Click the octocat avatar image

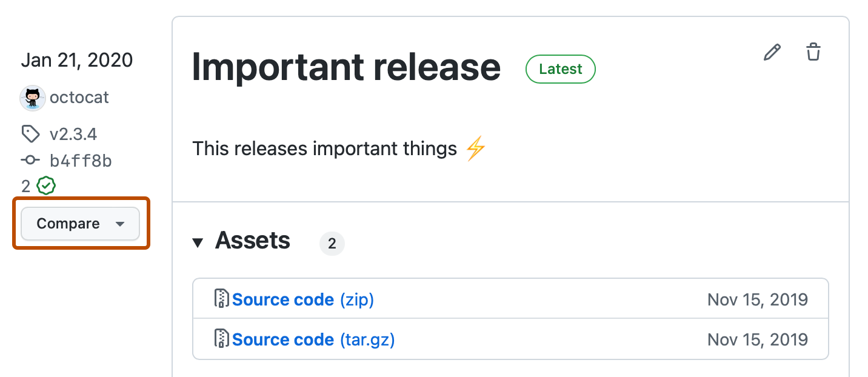33,98
